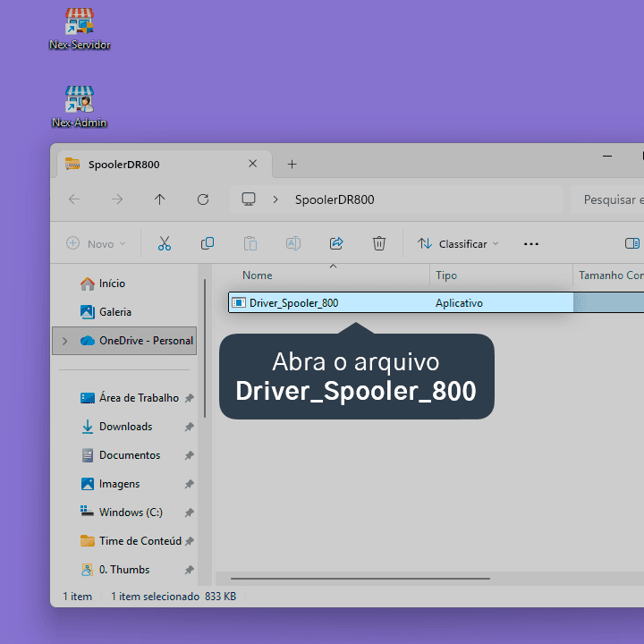
Task: Select the Driver_Spooler_800 file
Action: 436,302
